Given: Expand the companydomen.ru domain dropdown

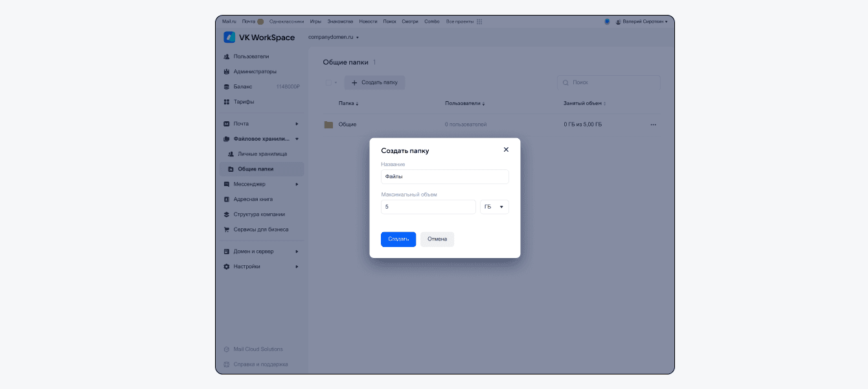Looking at the screenshot, I should (334, 38).
